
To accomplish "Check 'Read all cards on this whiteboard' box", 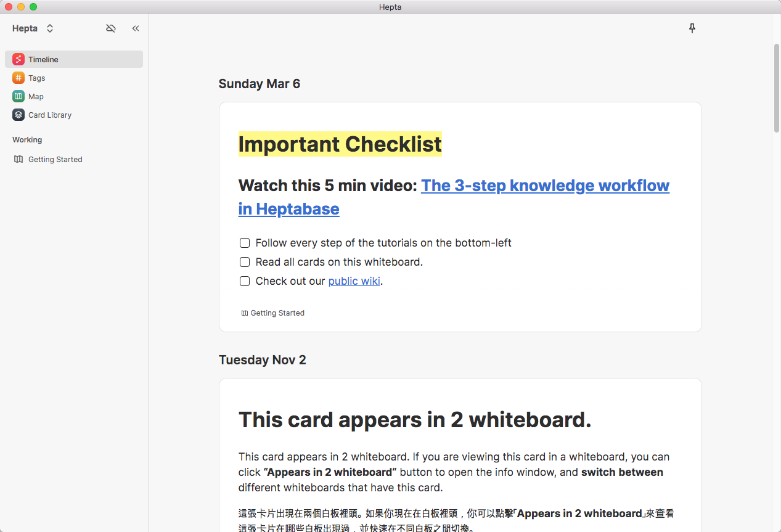I will [x=245, y=262].
